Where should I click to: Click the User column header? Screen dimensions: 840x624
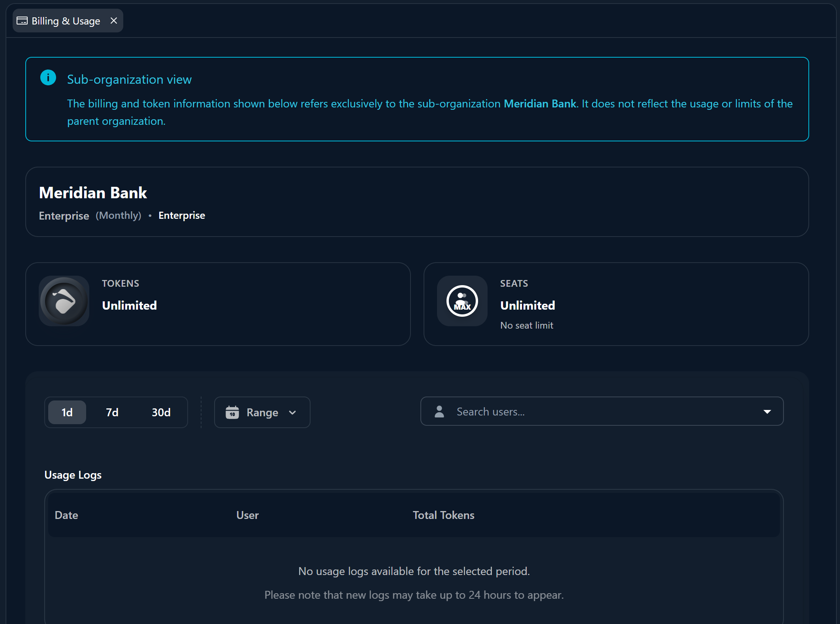click(247, 515)
